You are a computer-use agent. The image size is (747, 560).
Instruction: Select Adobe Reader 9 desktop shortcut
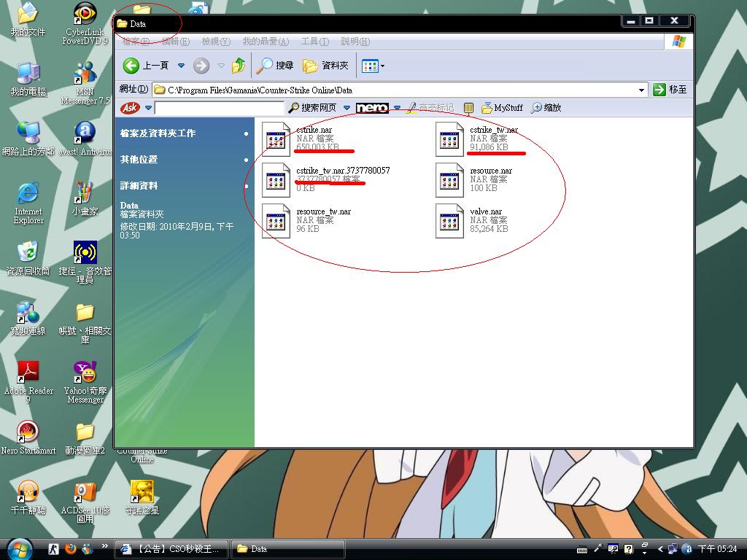coord(28,382)
